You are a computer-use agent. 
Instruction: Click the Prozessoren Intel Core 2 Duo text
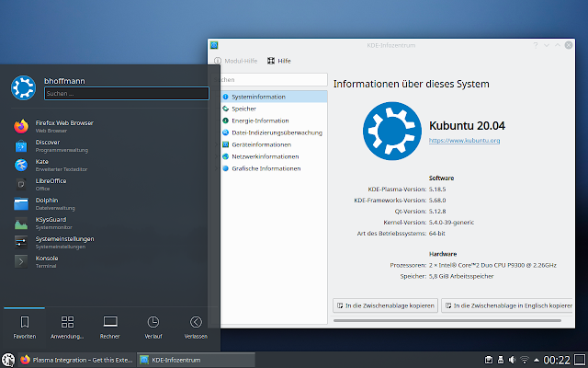pos(492,265)
